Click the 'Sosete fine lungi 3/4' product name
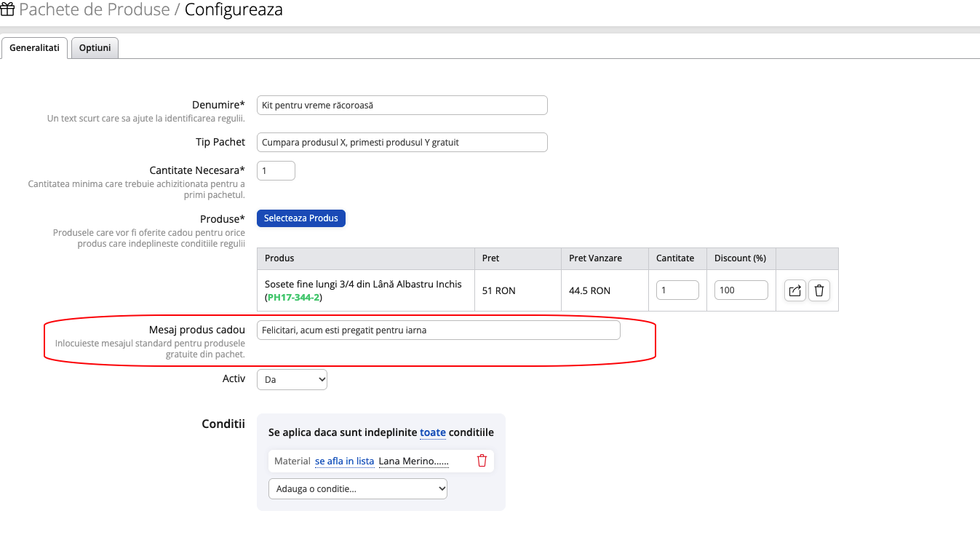Viewport: 980px width, 543px height. point(364,284)
